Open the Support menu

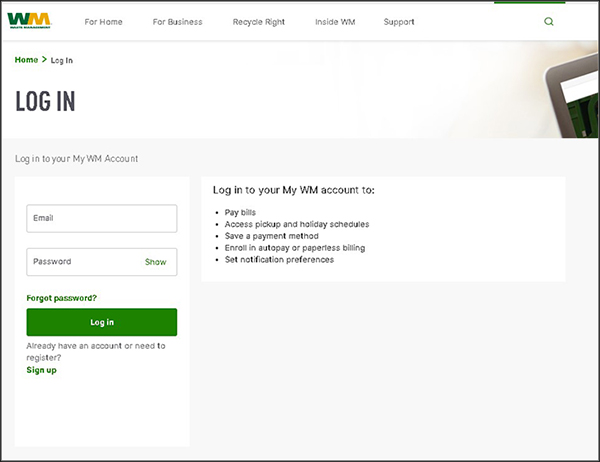click(399, 22)
